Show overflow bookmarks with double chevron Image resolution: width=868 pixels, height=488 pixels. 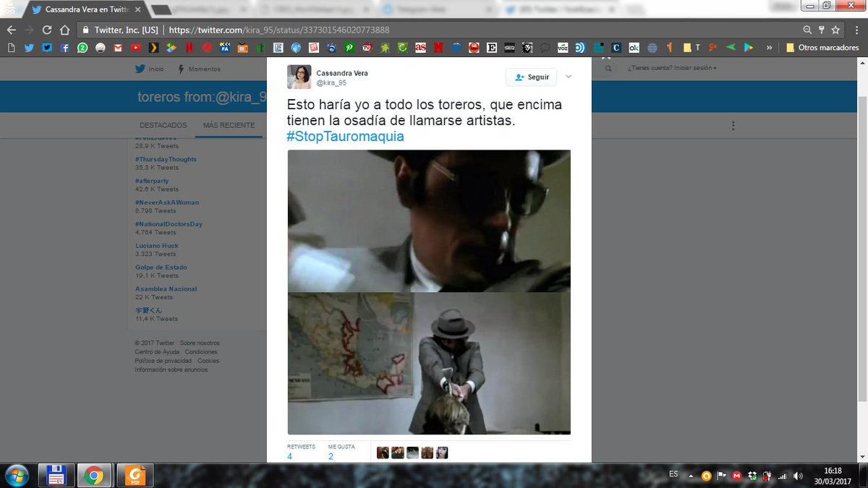769,48
